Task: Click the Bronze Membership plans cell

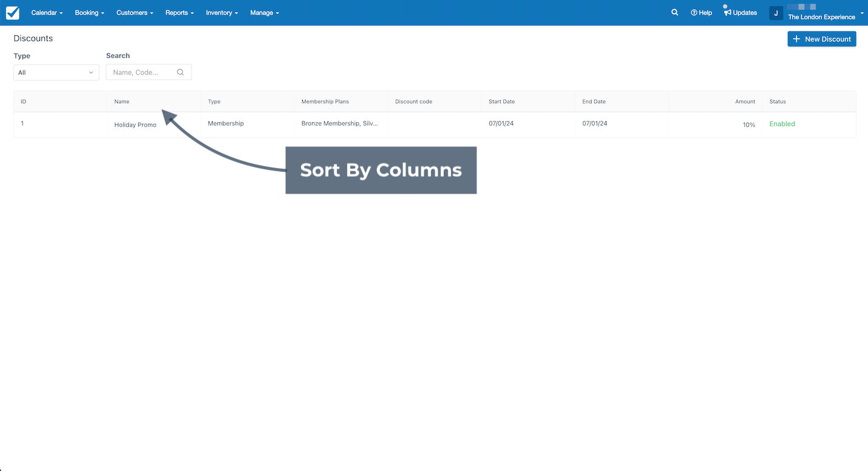Action: tap(339, 123)
